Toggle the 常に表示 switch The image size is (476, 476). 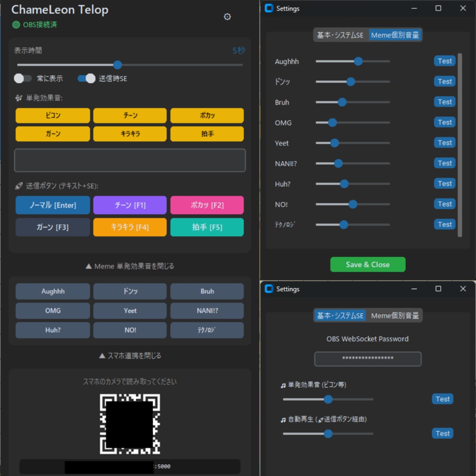pos(23,78)
